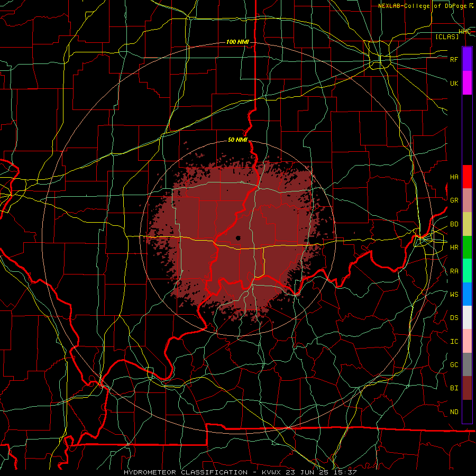This screenshot has width=476, height=476.
Task: Click the RF legend label
Action: click(x=454, y=59)
